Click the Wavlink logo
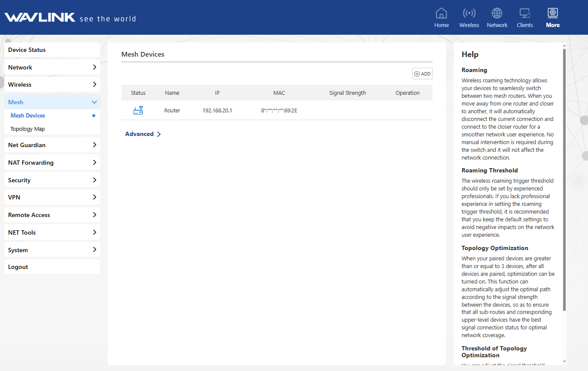Image resolution: width=588 pixels, height=371 pixels. pyautogui.click(x=40, y=18)
